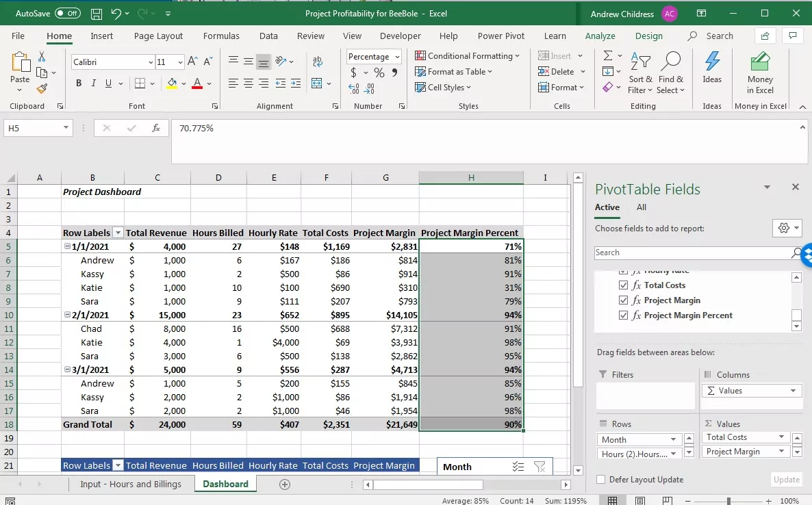Adjust the zoom slider in status bar
This screenshot has height=505, width=812.
coord(727,500)
